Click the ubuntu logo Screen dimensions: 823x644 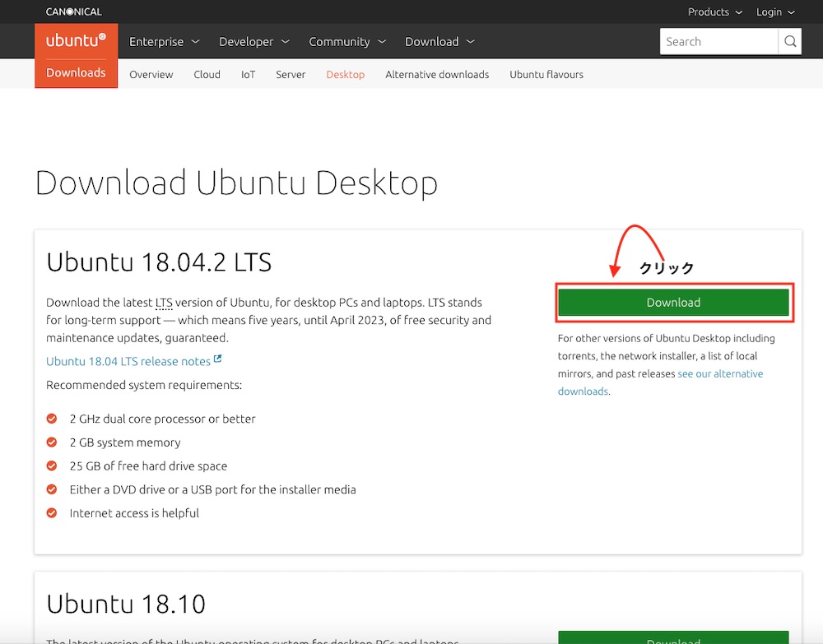(76, 40)
